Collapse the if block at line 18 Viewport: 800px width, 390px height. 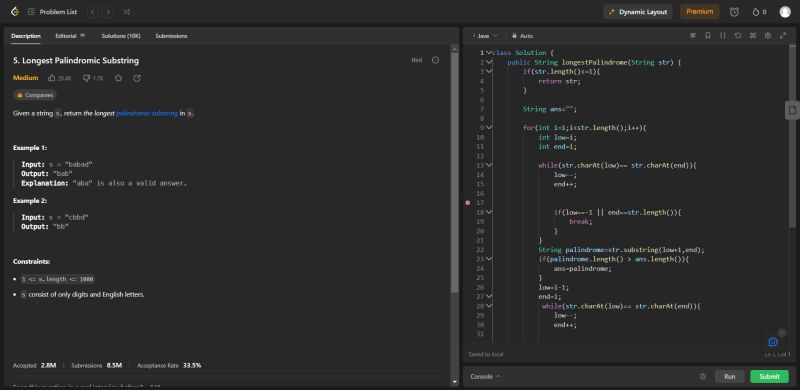(489, 212)
